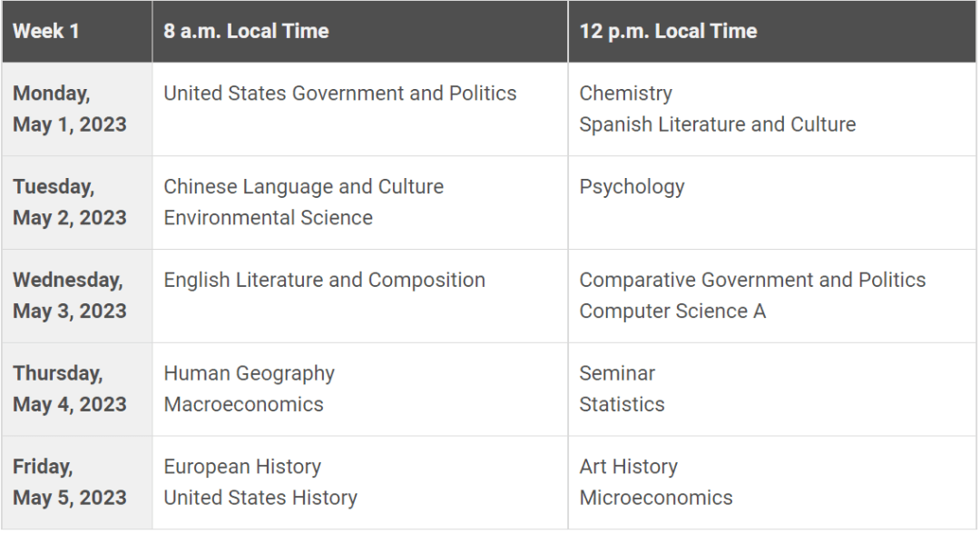980x534 pixels.
Task: Select the Monday, May 1, 2023 cell
Action: (70, 109)
